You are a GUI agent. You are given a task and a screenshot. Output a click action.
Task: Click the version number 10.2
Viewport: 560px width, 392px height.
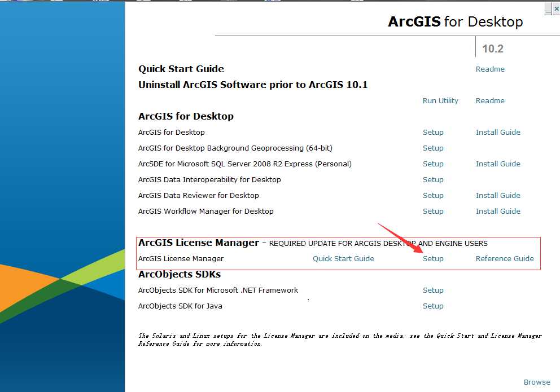coord(493,49)
